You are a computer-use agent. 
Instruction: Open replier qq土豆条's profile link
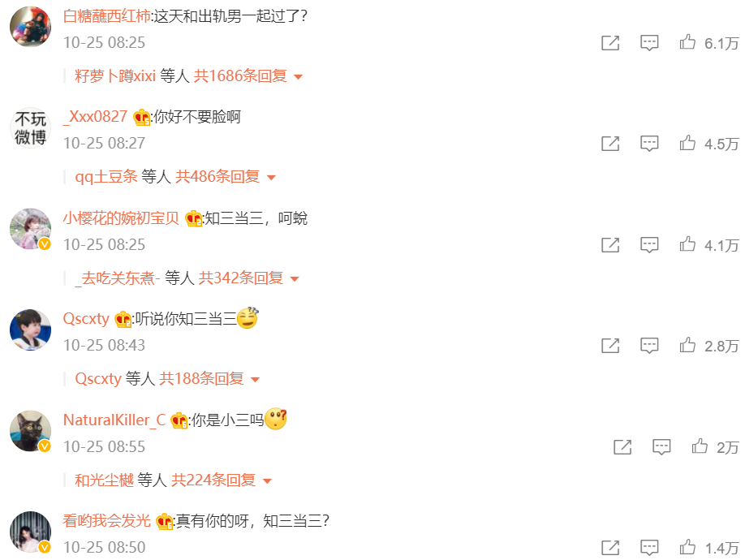tap(106, 177)
